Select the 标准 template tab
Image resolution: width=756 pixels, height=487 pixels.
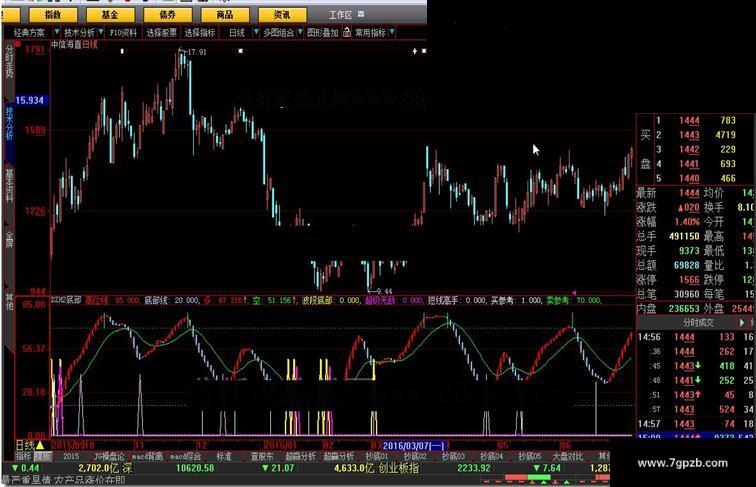pos(224,456)
